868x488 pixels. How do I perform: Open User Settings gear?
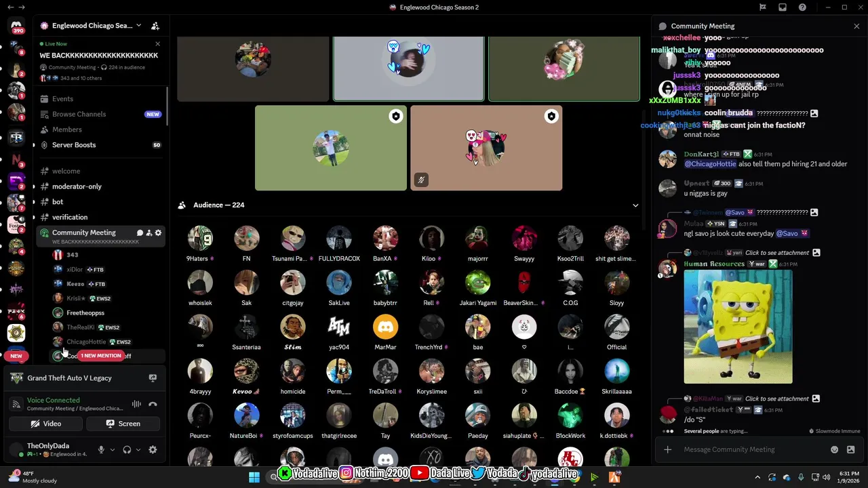(x=153, y=449)
